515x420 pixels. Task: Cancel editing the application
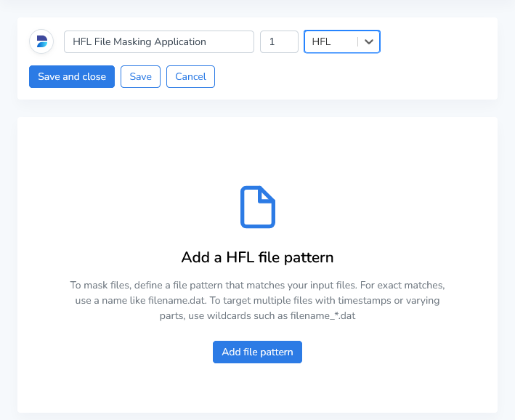190,76
